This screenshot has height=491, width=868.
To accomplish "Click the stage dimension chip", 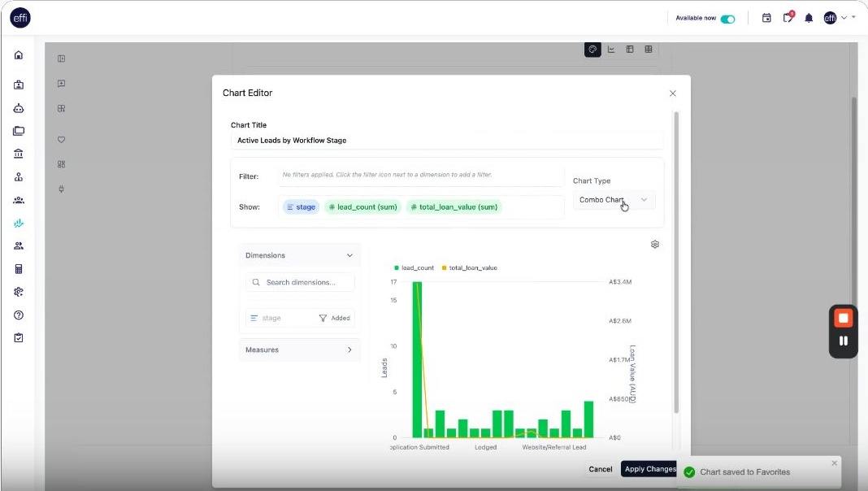I will point(302,207).
